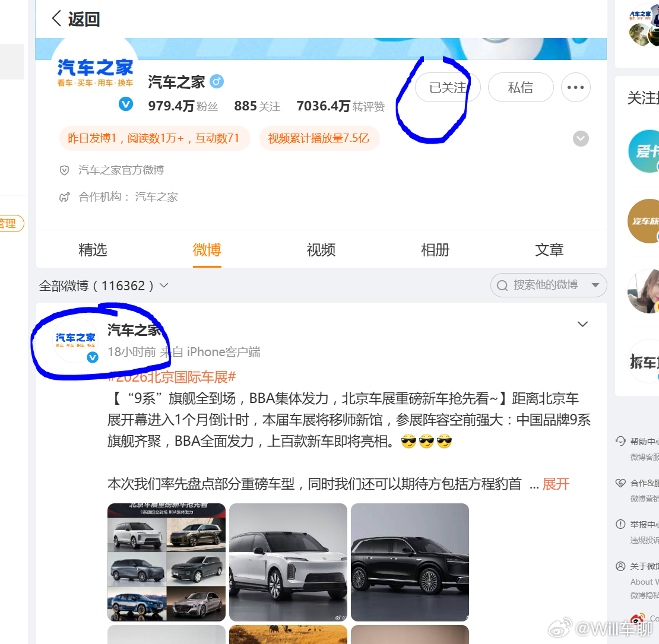Open the first post image collage thumbnail
The width and height of the screenshot is (659, 644).
pyautogui.click(x=166, y=562)
